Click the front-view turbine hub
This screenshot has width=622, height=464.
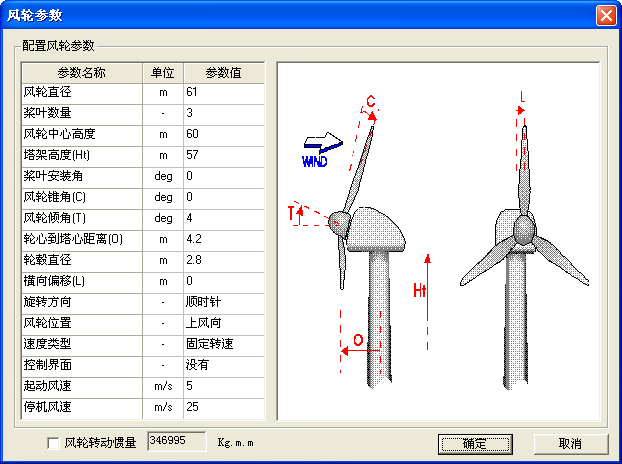point(525,231)
